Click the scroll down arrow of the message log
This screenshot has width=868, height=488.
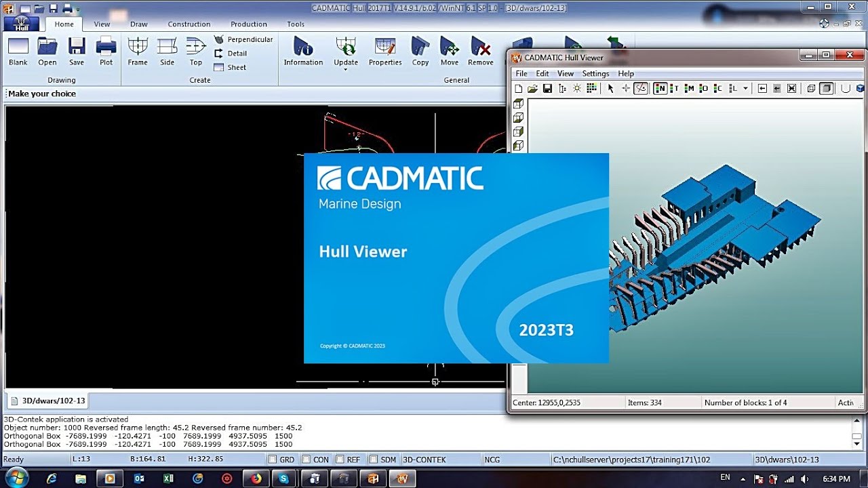tap(857, 444)
